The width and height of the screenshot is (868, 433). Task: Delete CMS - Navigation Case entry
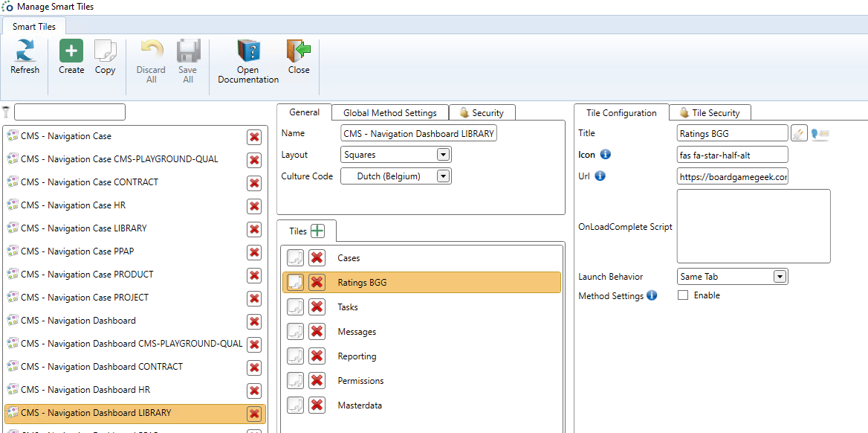click(254, 137)
